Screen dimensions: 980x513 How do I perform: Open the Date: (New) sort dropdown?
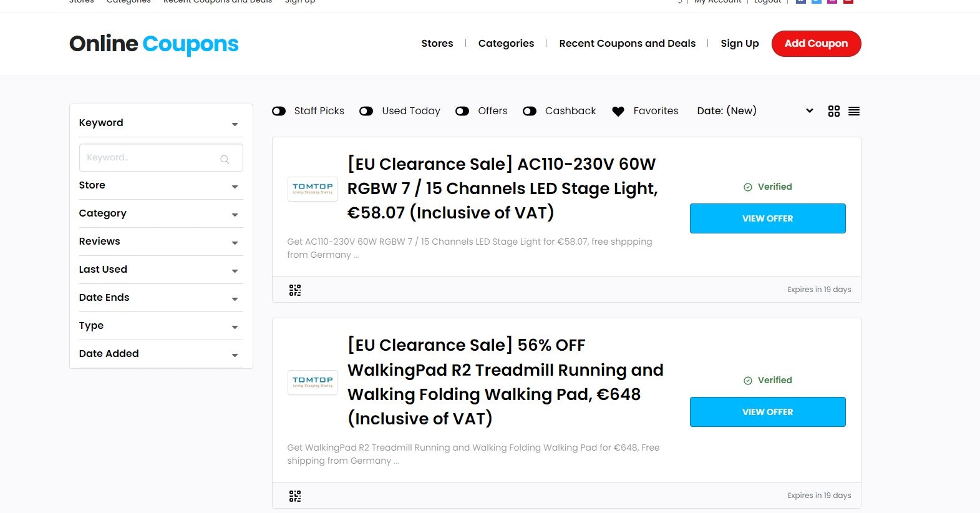pyautogui.click(x=755, y=110)
